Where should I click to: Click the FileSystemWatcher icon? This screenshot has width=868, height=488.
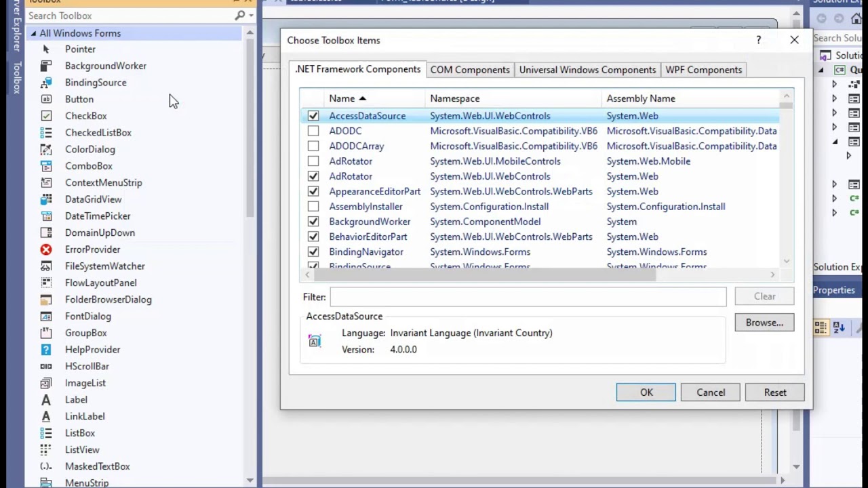click(x=46, y=266)
